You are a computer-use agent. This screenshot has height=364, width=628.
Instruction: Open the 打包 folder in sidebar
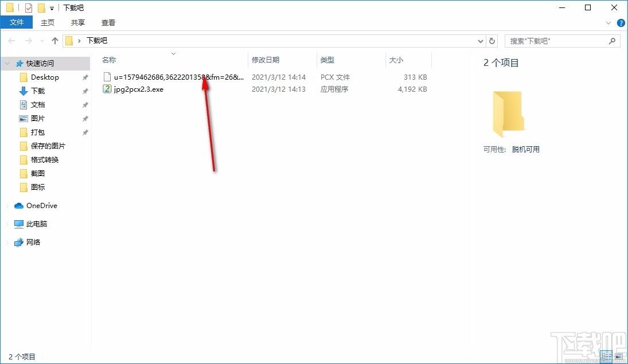38,132
